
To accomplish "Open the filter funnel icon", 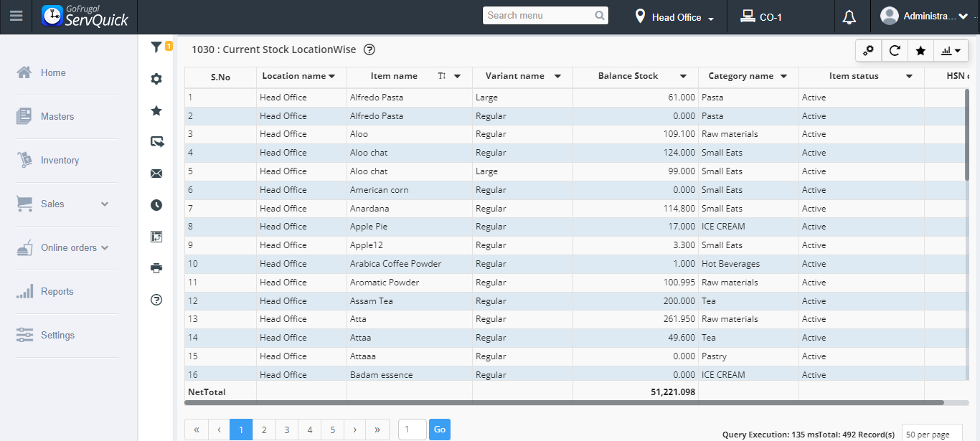I will pos(156,47).
